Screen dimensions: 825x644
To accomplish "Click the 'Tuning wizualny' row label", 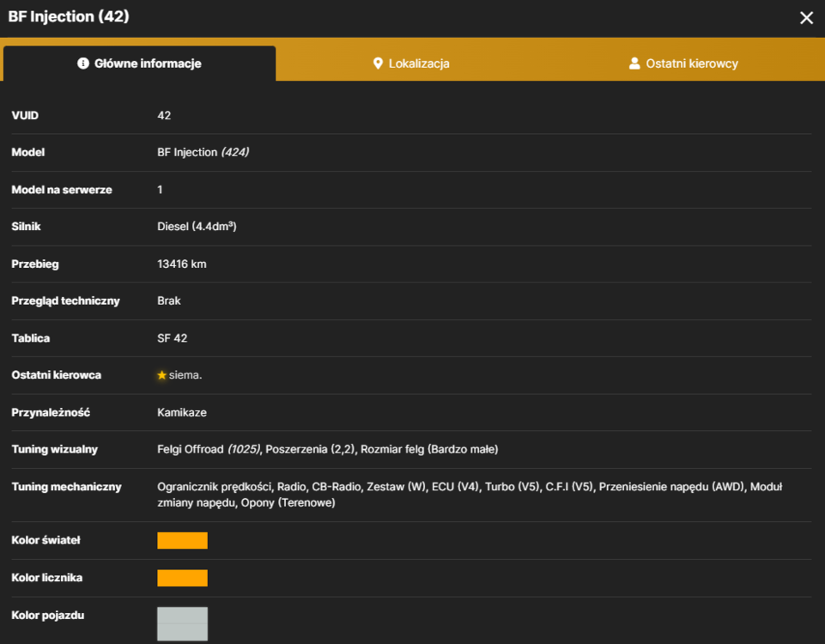I will (x=55, y=449).
